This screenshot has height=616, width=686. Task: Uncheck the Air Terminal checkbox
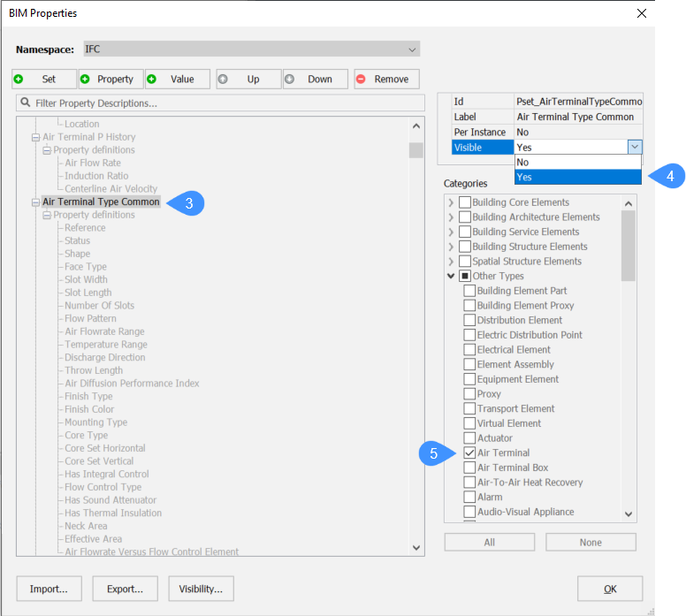click(x=469, y=452)
